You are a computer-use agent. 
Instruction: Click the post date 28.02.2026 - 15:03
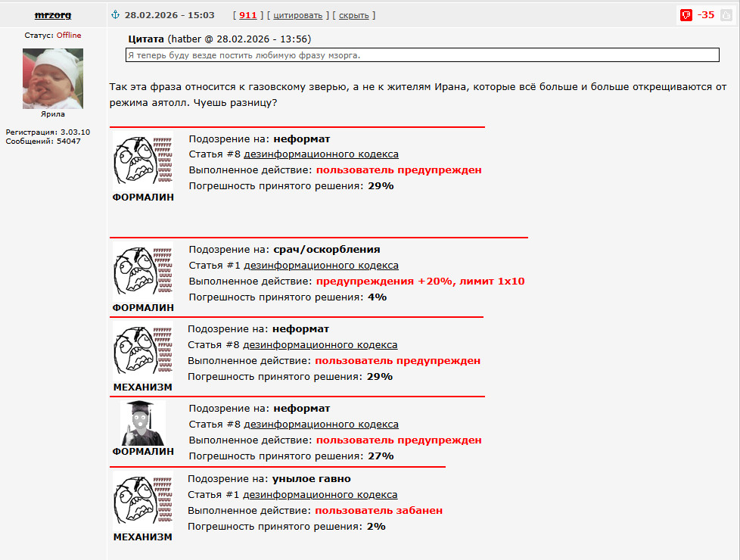(x=169, y=15)
